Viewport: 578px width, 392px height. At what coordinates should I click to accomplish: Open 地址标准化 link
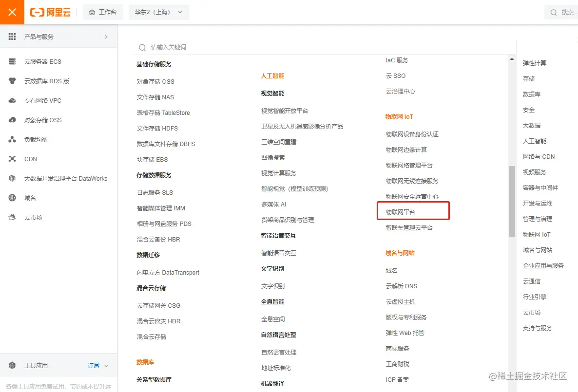tap(276, 368)
